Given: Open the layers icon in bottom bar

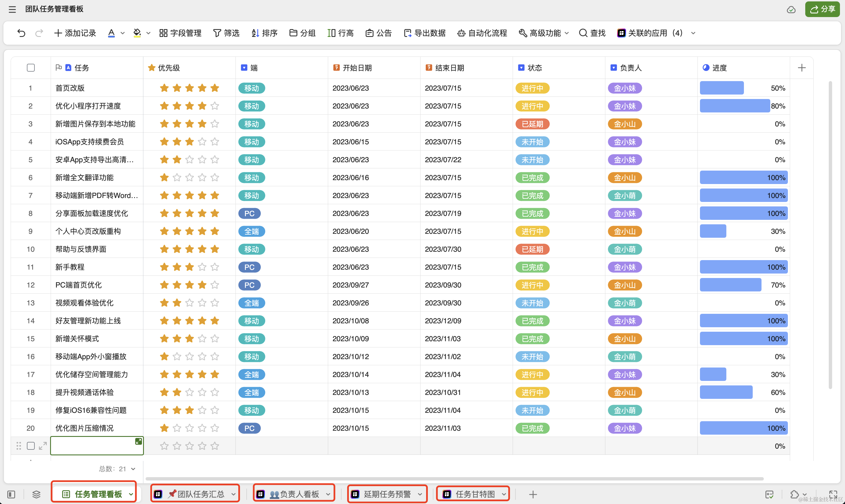Looking at the screenshot, I should point(36,494).
